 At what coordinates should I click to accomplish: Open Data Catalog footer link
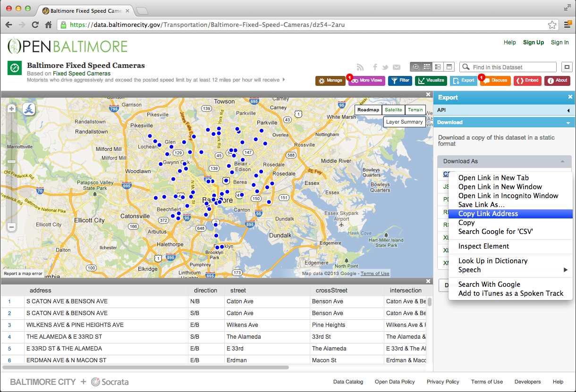click(x=348, y=382)
